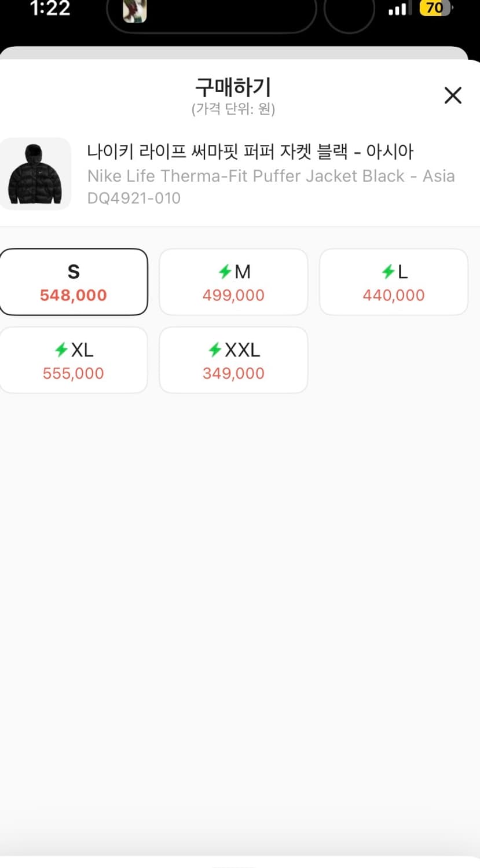Open the Korean product name 나이키 라이프 써마핏

pyautogui.click(x=250, y=152)
